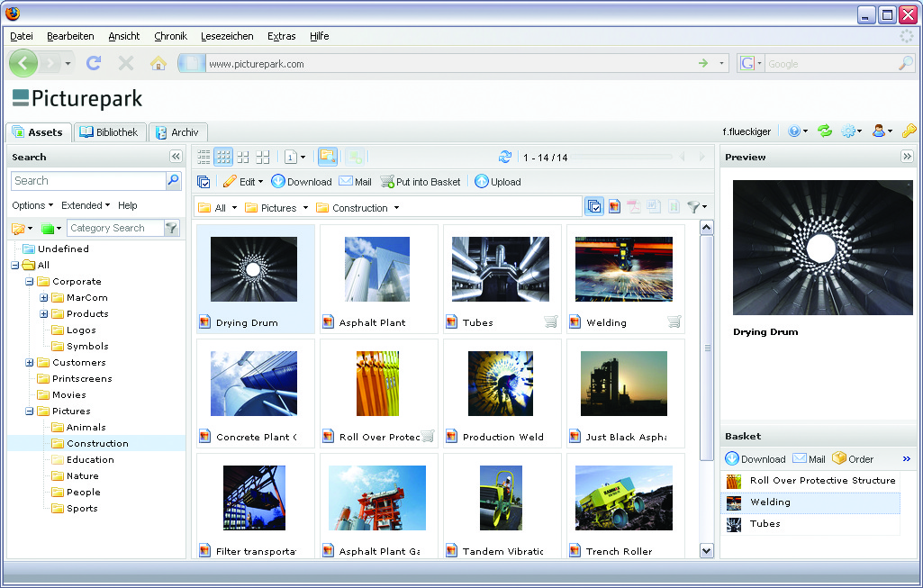
Task: Filter by spreadsheet file type
Action: pos(674,206)
